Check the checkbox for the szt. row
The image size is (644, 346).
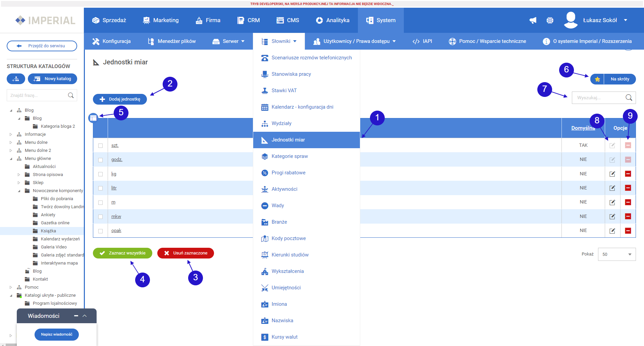pos(100,146)
